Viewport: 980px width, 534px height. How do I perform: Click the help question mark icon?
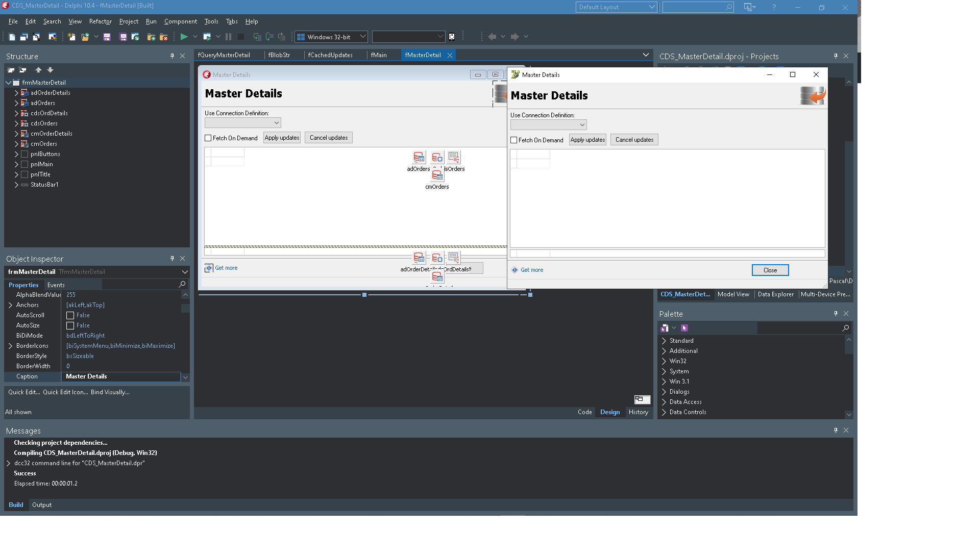774,7
